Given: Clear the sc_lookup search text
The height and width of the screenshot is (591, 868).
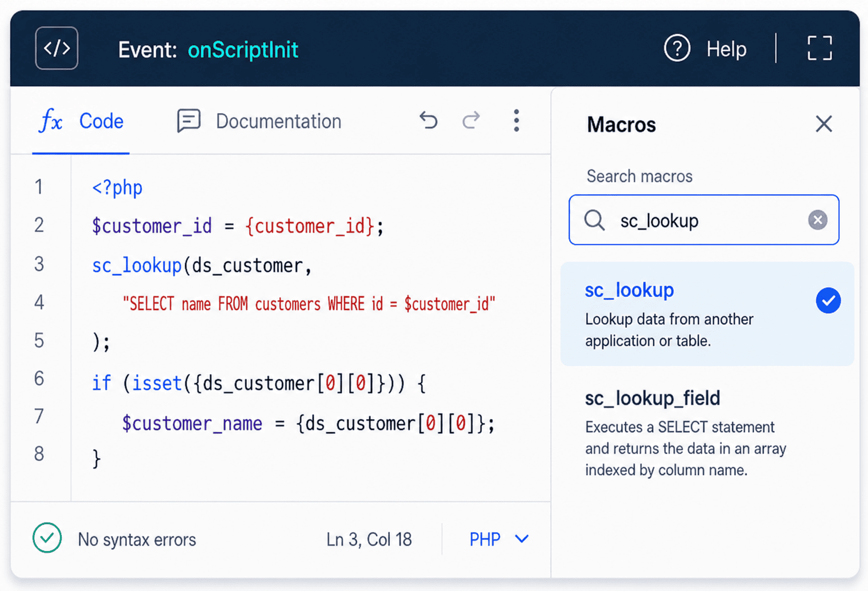Looking at the screenshot, I should pyautogui.click(x=818, y=220).
